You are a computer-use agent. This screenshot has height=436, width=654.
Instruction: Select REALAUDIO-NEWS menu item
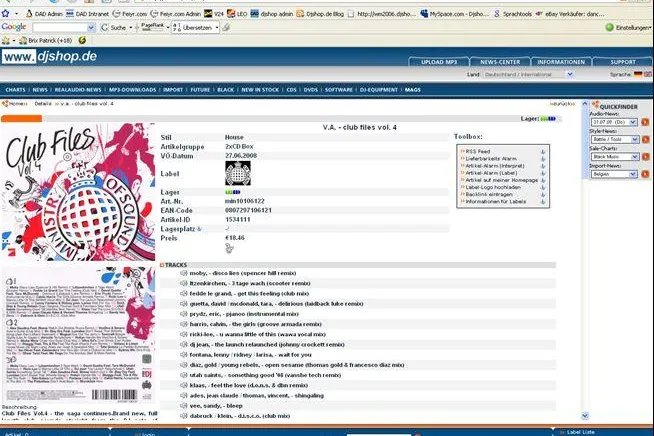pyautogui.click(x=78, y=90)
